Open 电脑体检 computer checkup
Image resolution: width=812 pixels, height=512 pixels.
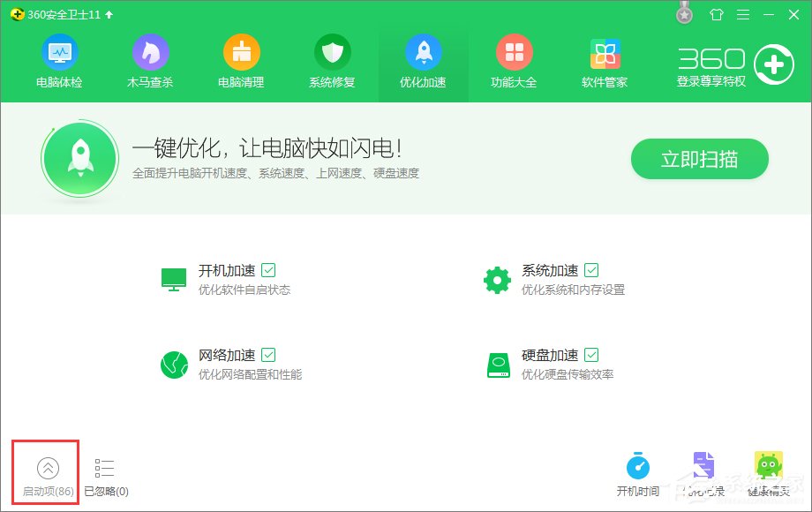58,60
